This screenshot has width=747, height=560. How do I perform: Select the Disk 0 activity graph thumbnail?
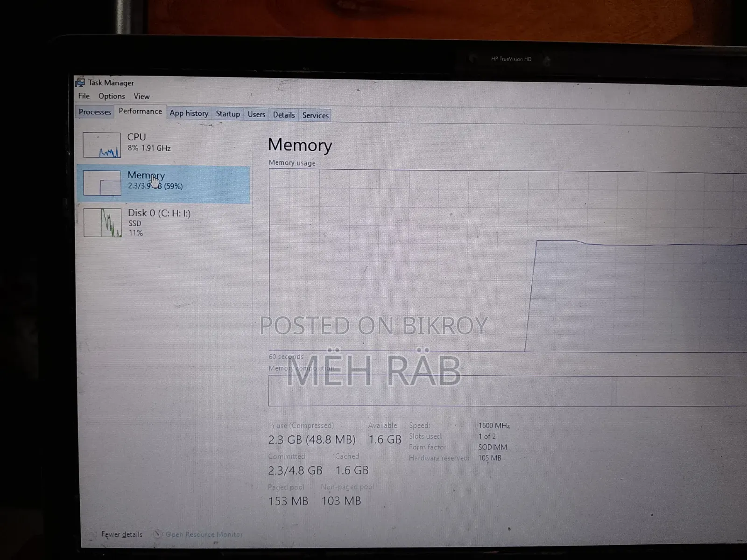pyautogui.click(x=103, y=223)
